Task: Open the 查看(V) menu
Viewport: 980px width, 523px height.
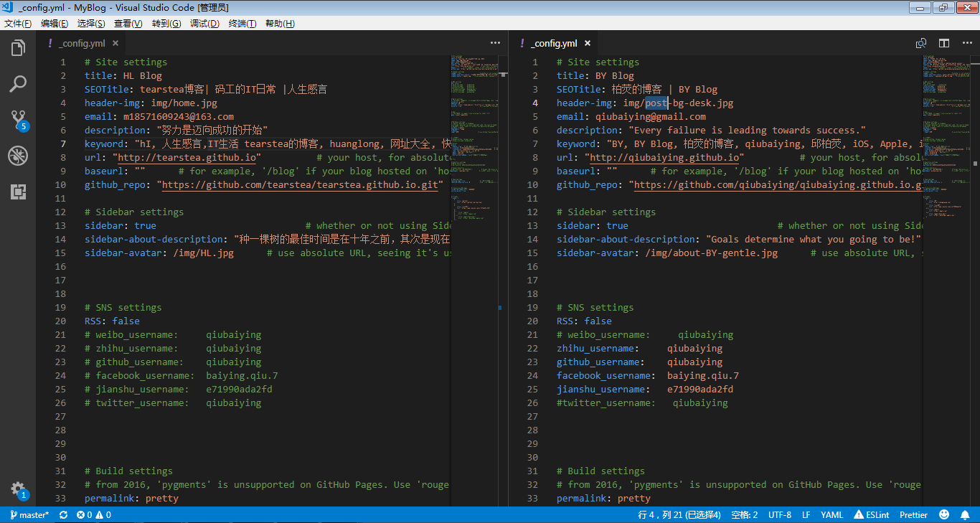Action: (128, 24)
